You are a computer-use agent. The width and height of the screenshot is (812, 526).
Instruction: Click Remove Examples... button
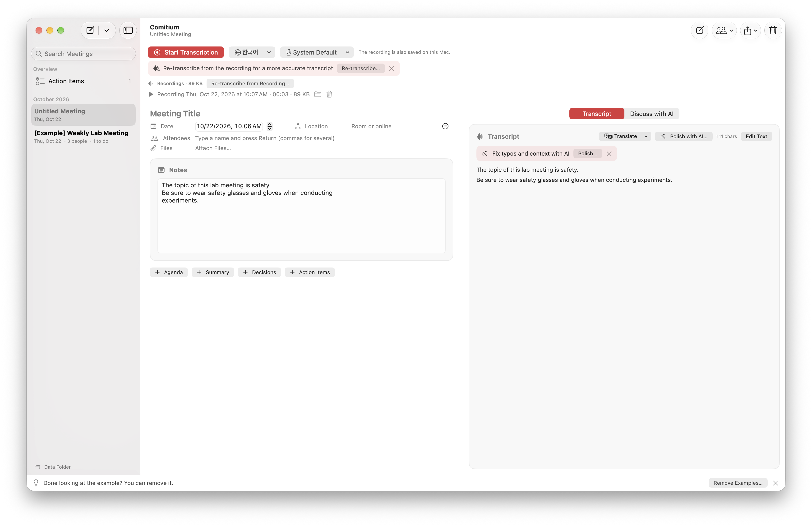[x=738, y=483]
